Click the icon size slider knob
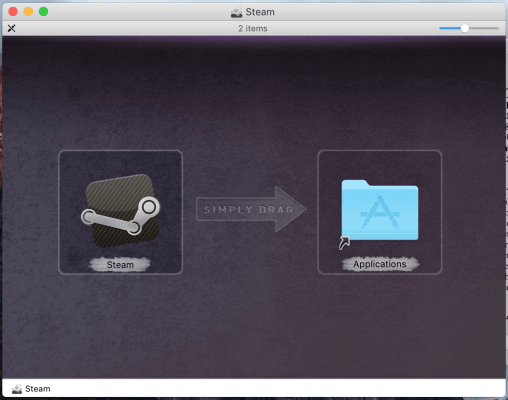Screen dimensions: 508x400 (465, 28)
